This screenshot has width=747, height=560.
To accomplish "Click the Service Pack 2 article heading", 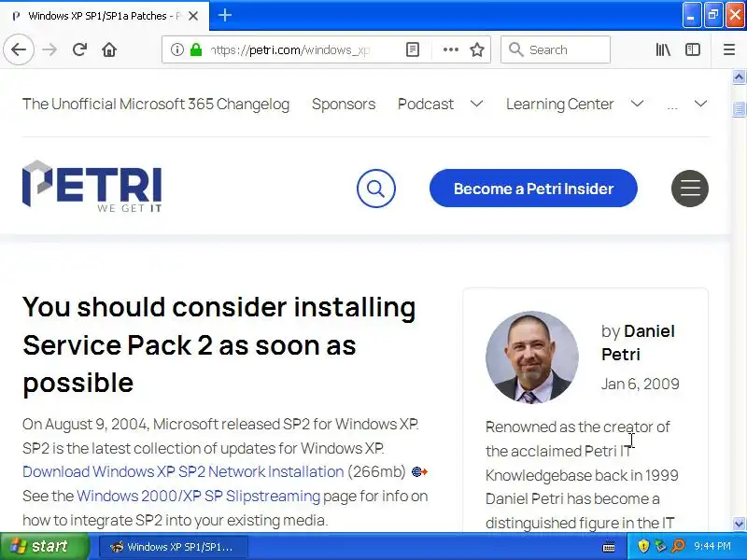I will (219, 345).
